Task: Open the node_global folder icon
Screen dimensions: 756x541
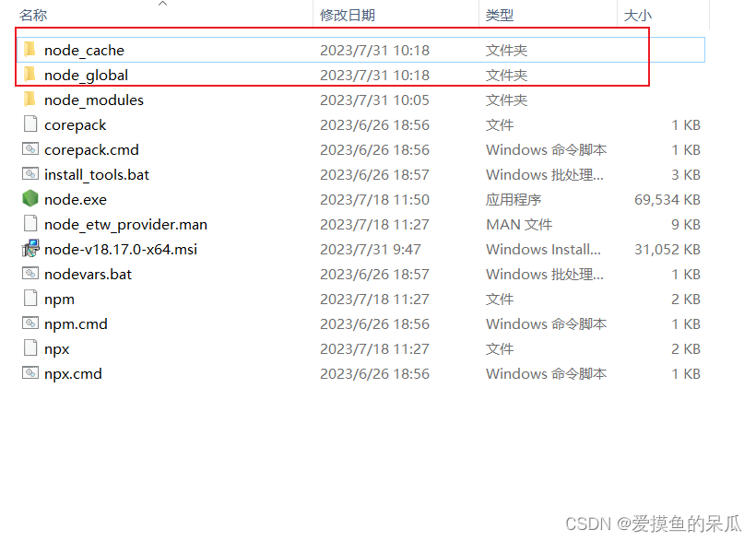Action: click(30, 75)
